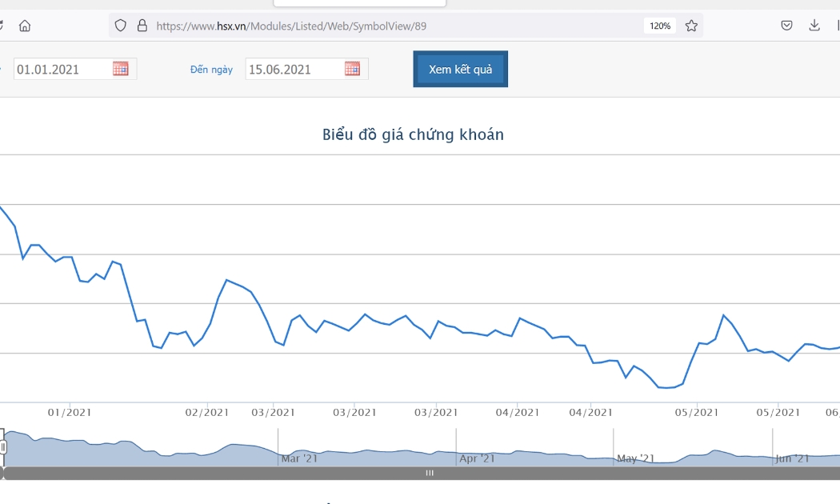Click the chart navigator left handle
Image resolution: width=840 pixels, height=504 pixels.
coord(2,446)
